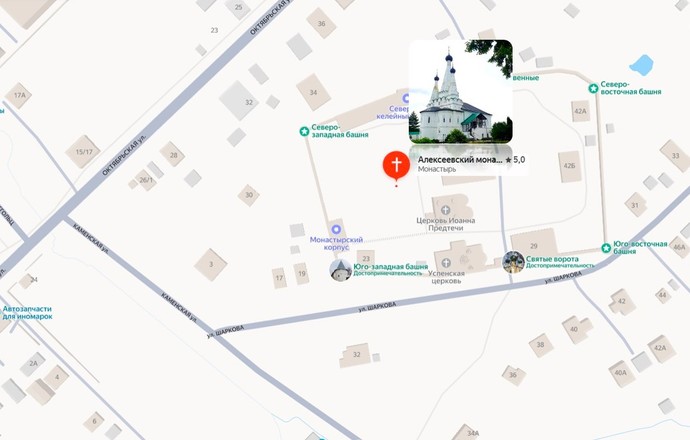Open the Алексеевский монастырь title link
690x440 pixels.
459,160
